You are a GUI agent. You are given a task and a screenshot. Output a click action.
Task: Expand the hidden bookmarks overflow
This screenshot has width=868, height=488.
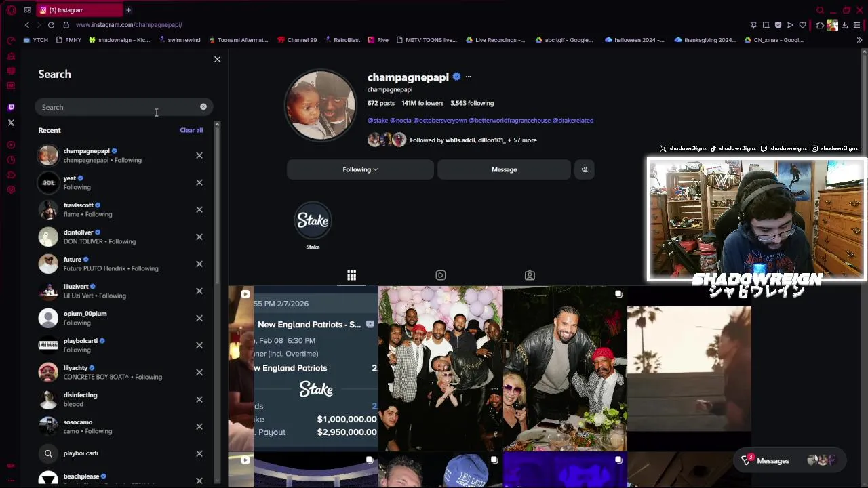[x=859, y=40]
